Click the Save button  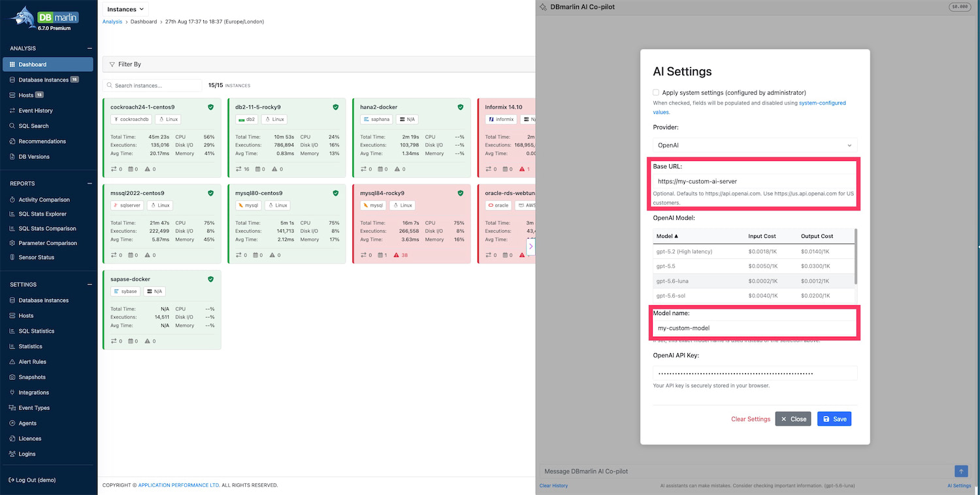[x=834, y=419]
